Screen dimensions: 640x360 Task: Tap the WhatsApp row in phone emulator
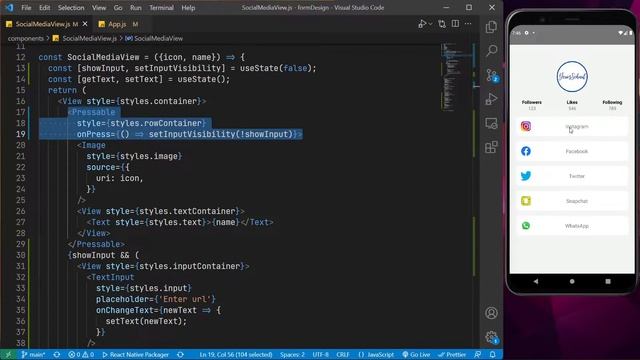click(x=572, y=226)
